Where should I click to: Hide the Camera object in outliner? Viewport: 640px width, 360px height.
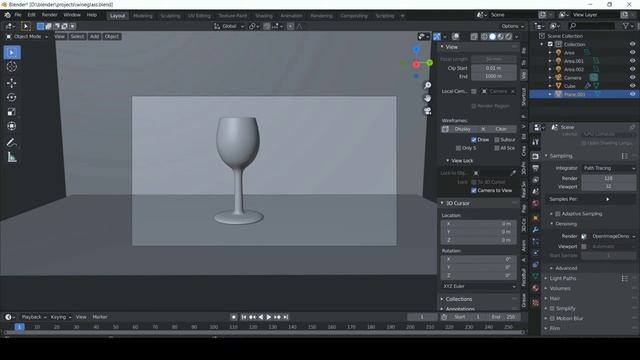632,78
